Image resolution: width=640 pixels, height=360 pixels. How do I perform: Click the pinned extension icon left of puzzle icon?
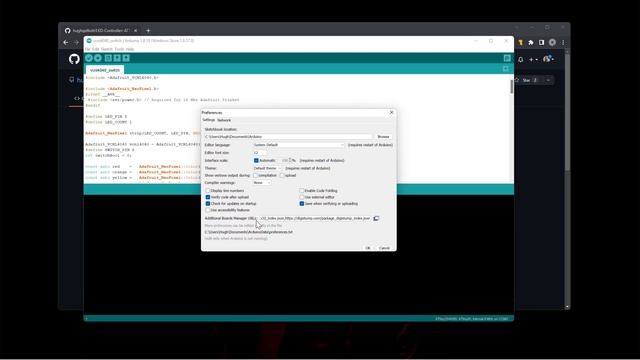pos(520,42)
